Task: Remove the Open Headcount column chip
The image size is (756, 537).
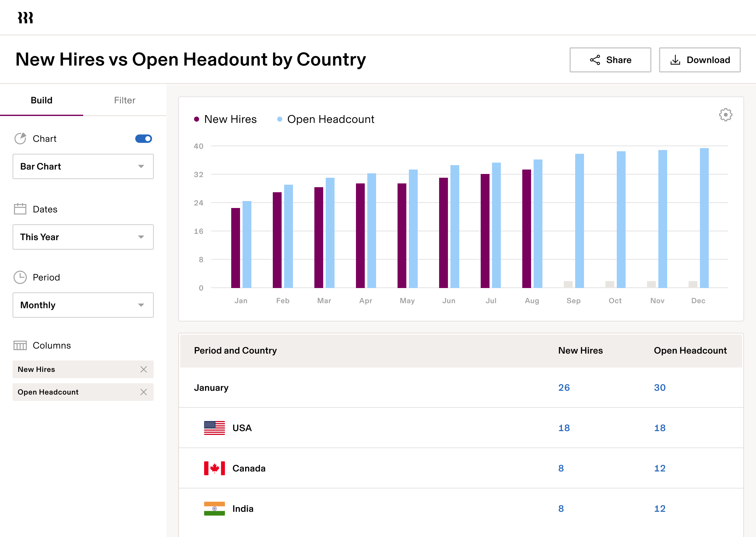Action: tap(144, 392)
